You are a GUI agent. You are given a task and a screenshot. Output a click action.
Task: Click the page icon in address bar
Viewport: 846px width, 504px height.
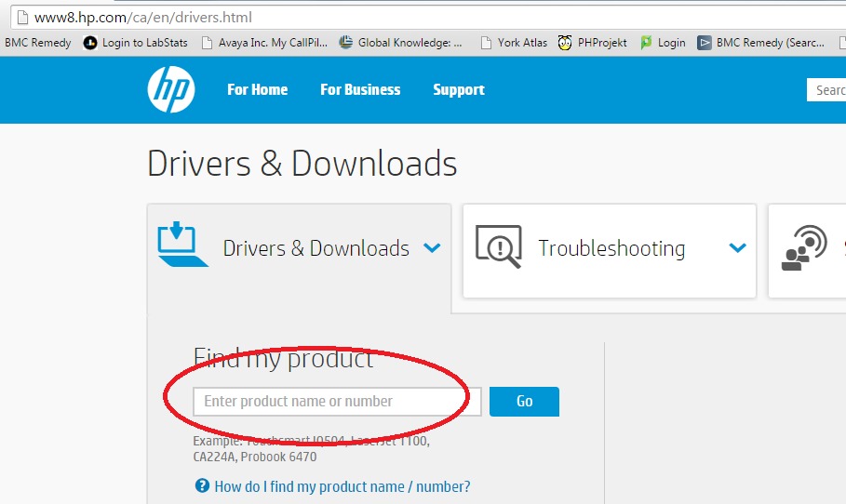click(22, 18)
